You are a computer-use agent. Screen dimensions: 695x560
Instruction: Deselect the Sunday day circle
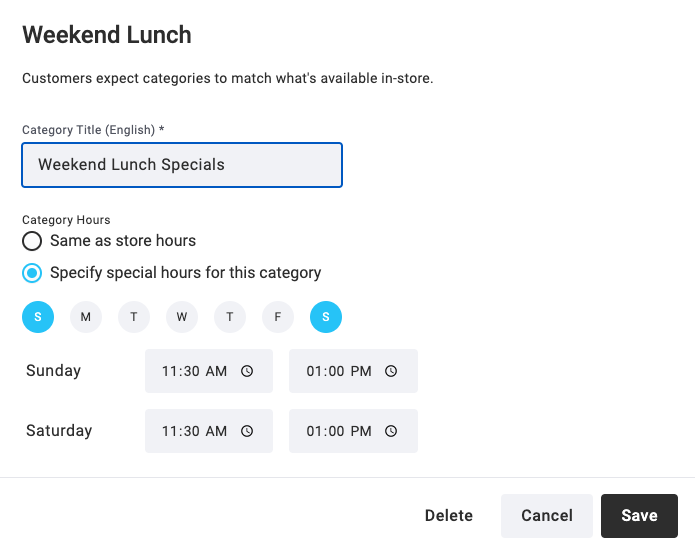[38, 317]
